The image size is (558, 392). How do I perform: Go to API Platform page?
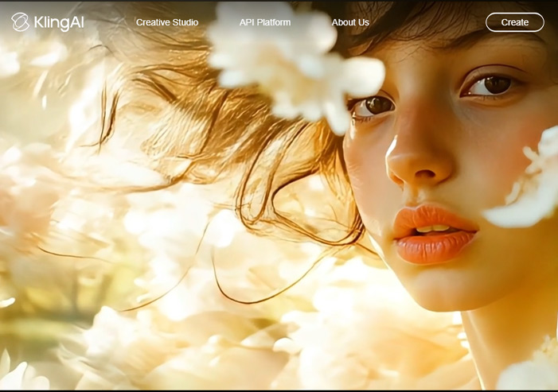pyautogui.click(x=265, y=22)
